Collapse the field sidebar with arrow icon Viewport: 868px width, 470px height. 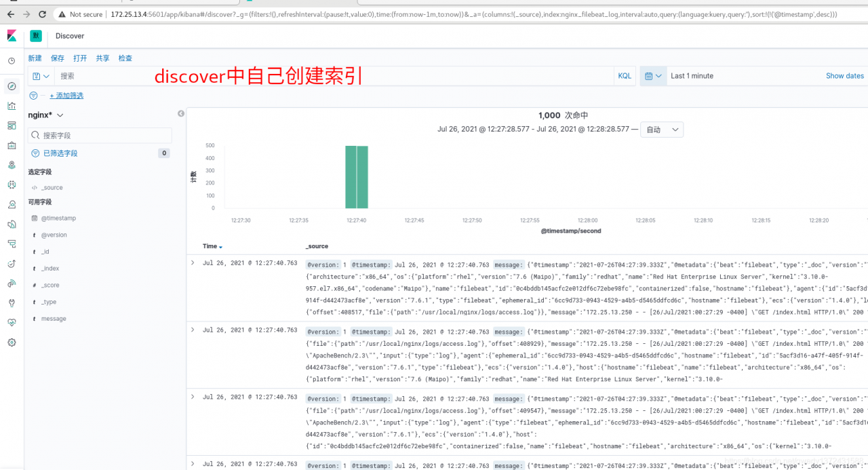(x=181, y=114)
